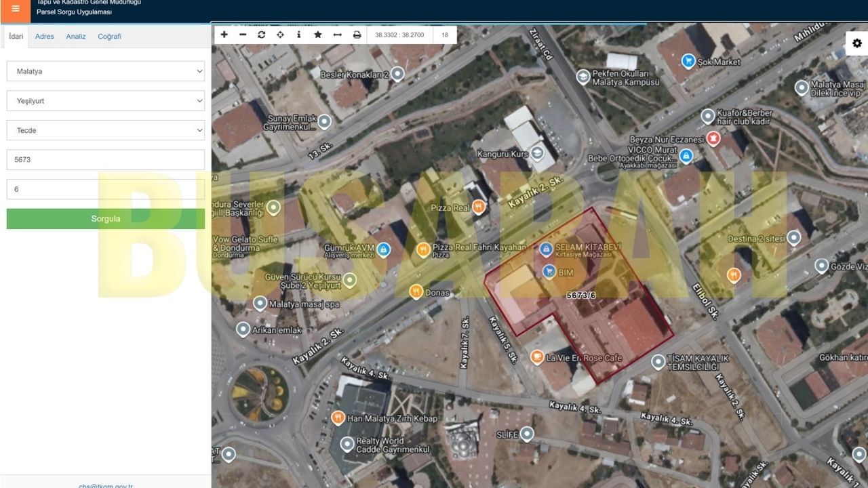Expand the Tecde neighborhood dropdown
Image resolution: width=868 pixels, height=488 pixels.
pyautogui.click(x=106, y=130)
